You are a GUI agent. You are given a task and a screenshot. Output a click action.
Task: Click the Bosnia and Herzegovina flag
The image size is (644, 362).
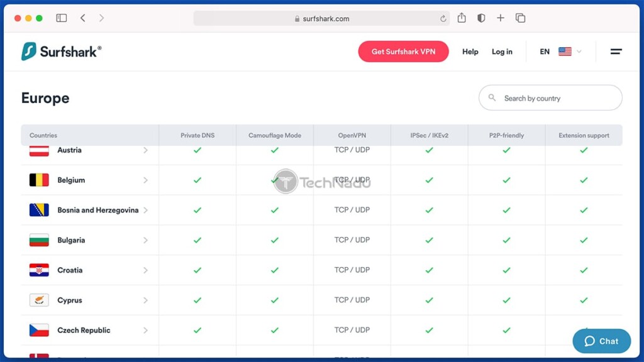(x=39, y=210)
